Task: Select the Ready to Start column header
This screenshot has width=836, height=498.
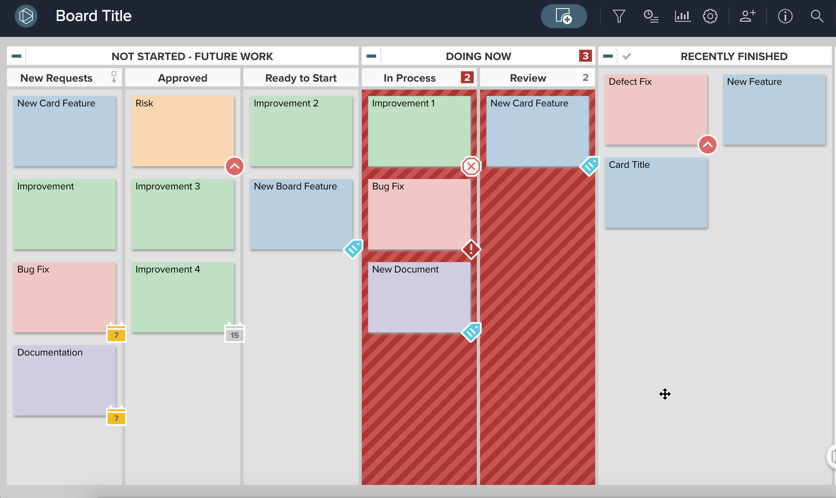Action: pos(301,78)
